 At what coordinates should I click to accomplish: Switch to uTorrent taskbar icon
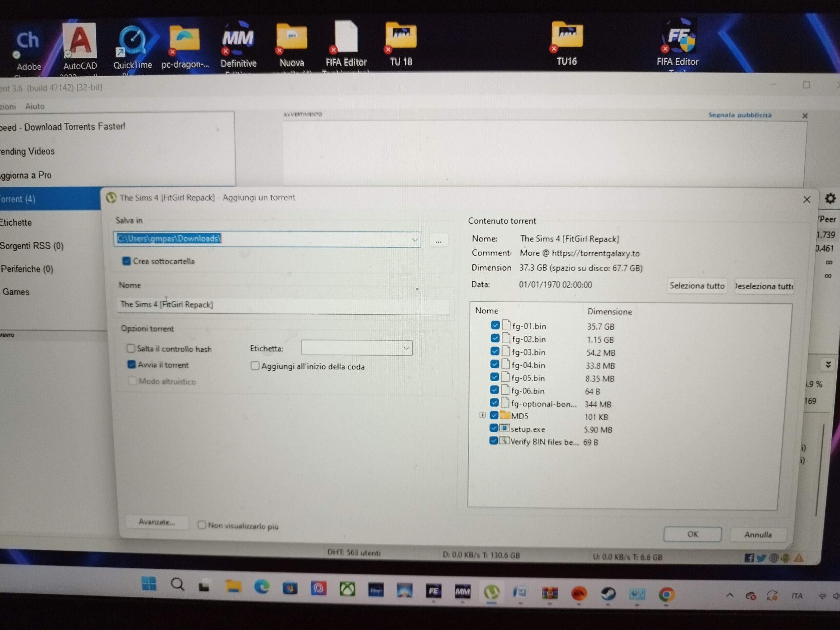click(x=492, y=592)
